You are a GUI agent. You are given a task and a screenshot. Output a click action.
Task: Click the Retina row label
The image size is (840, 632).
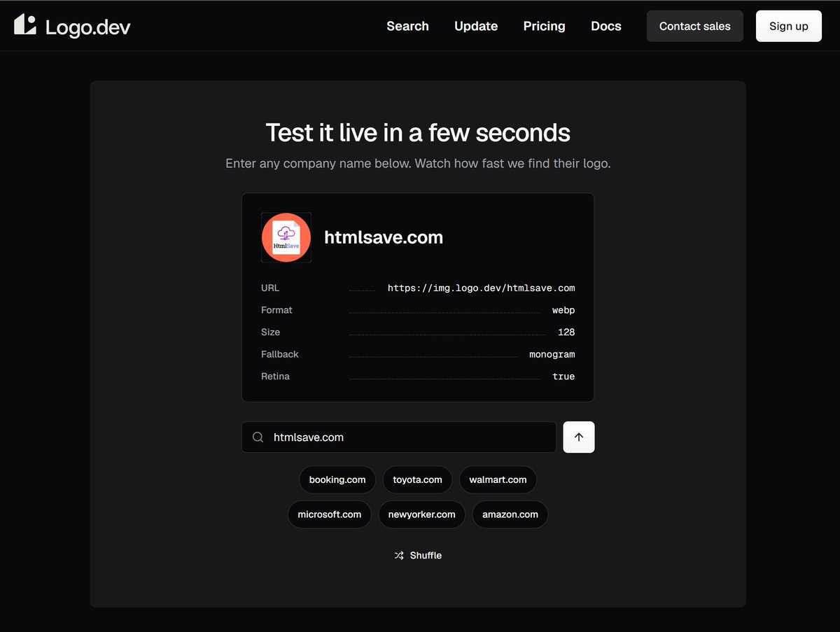tap(275, 377)
